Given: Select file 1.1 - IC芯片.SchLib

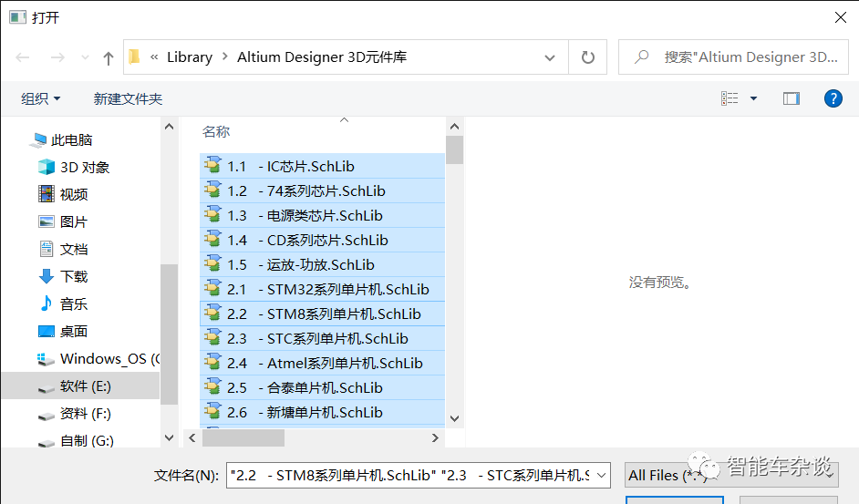Looking at the screenshot, I should [x=322, y=166].
